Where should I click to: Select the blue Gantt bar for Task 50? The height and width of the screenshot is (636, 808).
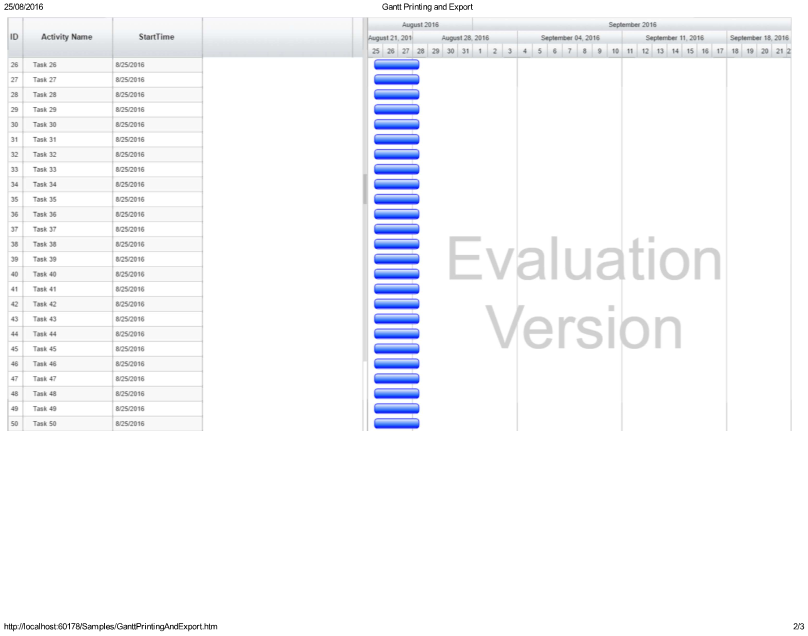pyautogui.click(x=396, y=423)
